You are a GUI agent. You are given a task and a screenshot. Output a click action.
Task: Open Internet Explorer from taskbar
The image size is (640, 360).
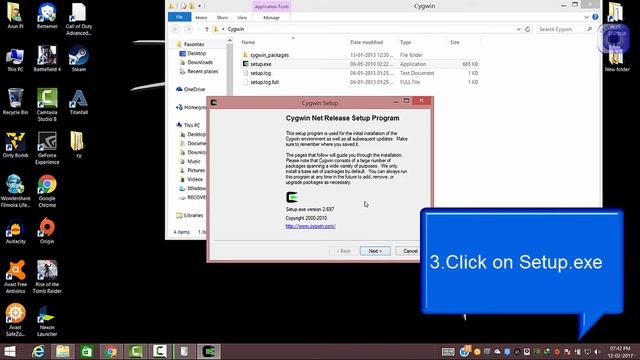tap(38, 351)
